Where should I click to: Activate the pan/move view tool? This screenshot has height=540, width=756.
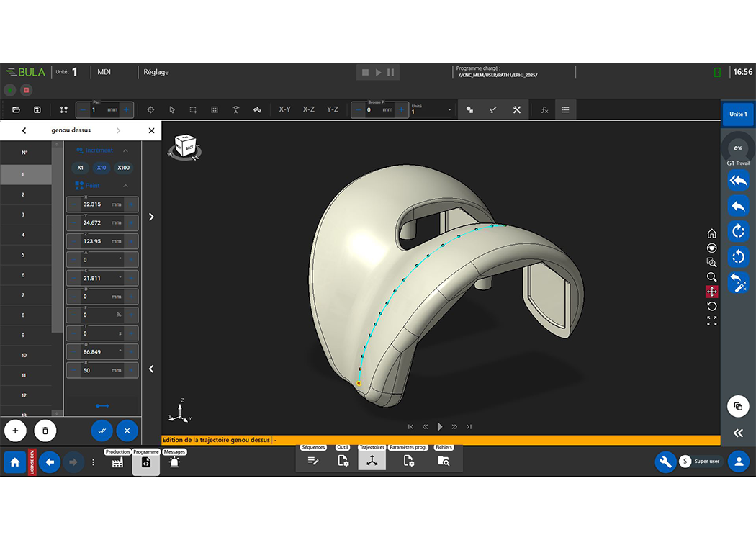(x=711, y=292)
